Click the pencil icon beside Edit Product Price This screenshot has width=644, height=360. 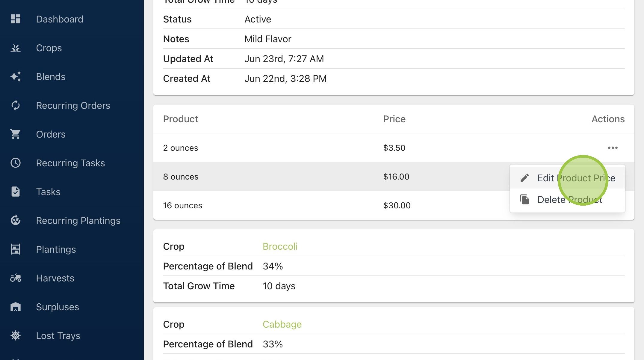[x=524, y=178]
